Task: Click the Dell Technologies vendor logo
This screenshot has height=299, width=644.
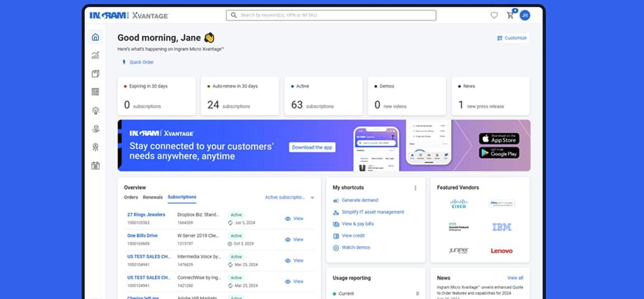Action: click(501, 203)
